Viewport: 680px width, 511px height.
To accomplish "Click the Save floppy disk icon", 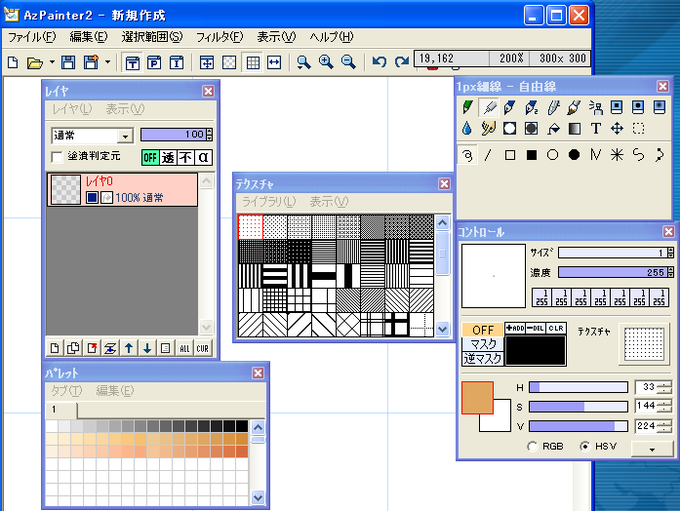I will pyautogui.click(x=68, y=62).
